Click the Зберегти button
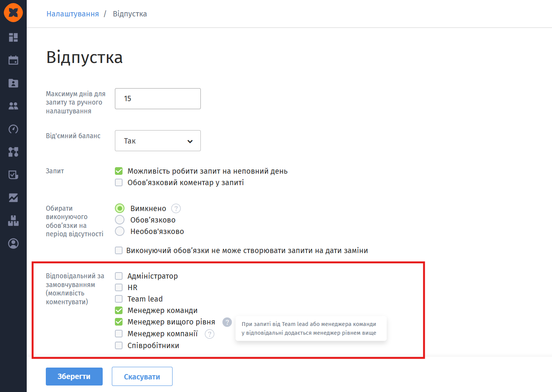The image size is (552, 392). 74,376
